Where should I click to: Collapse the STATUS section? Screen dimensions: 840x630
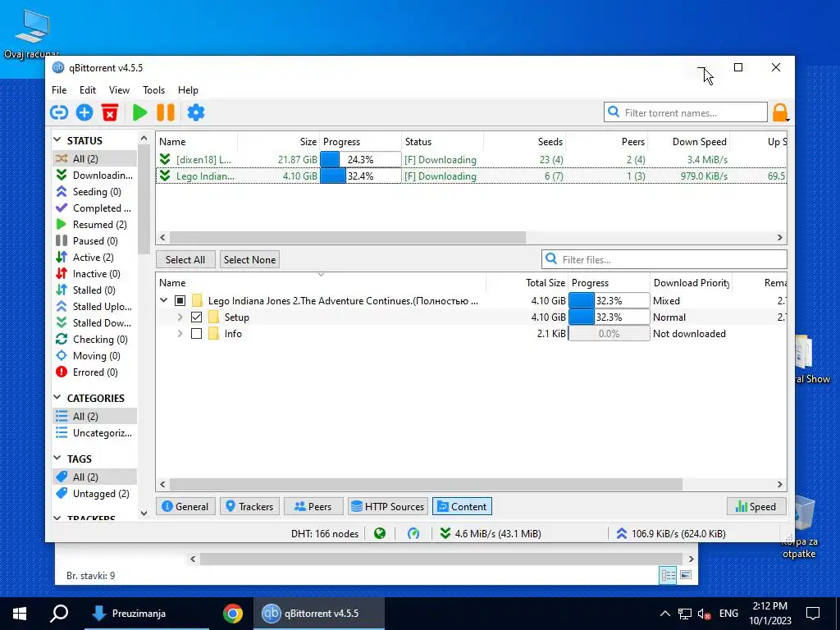coord(57,140)
